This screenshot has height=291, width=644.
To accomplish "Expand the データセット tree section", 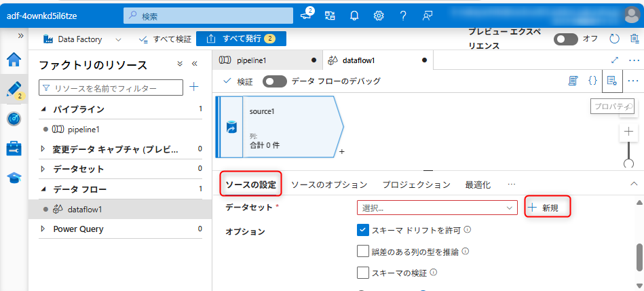I will tap(43, 169).
